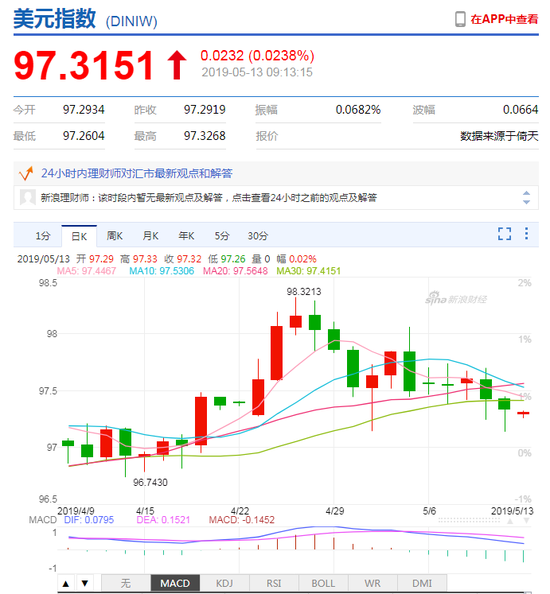Click the 96.7430 low price label
Screen dimensions: 550x594
tap(150, 483)
